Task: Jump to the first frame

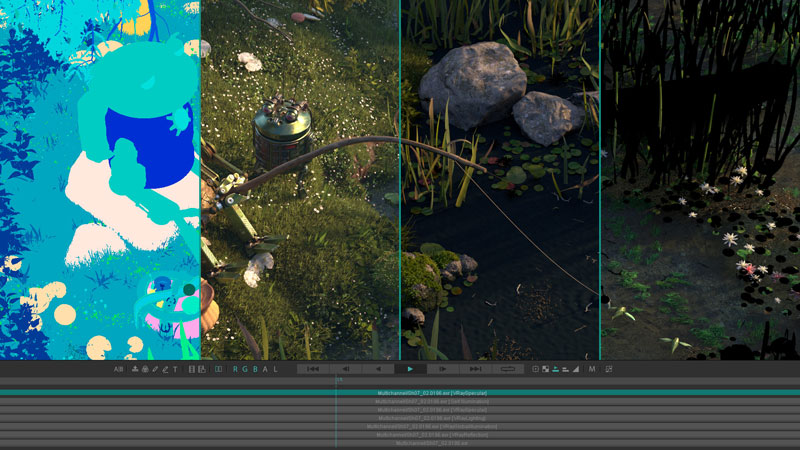Action: 313,369
